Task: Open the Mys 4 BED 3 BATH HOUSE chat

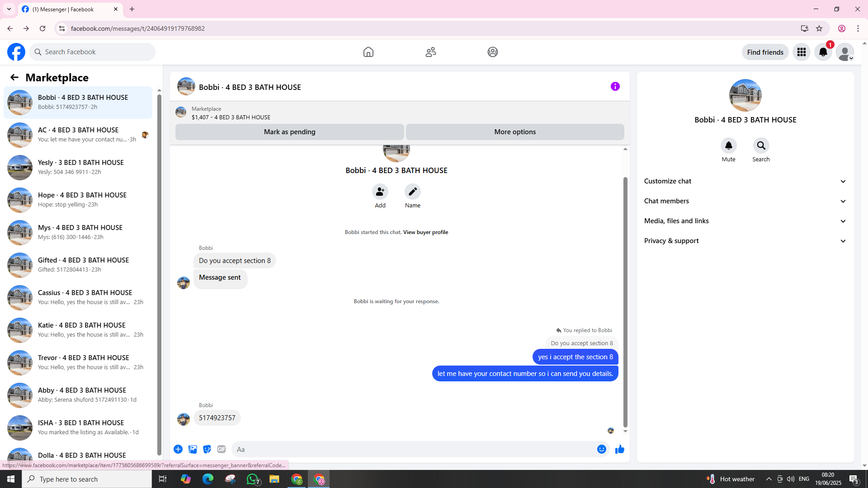Action: (78, 232)
